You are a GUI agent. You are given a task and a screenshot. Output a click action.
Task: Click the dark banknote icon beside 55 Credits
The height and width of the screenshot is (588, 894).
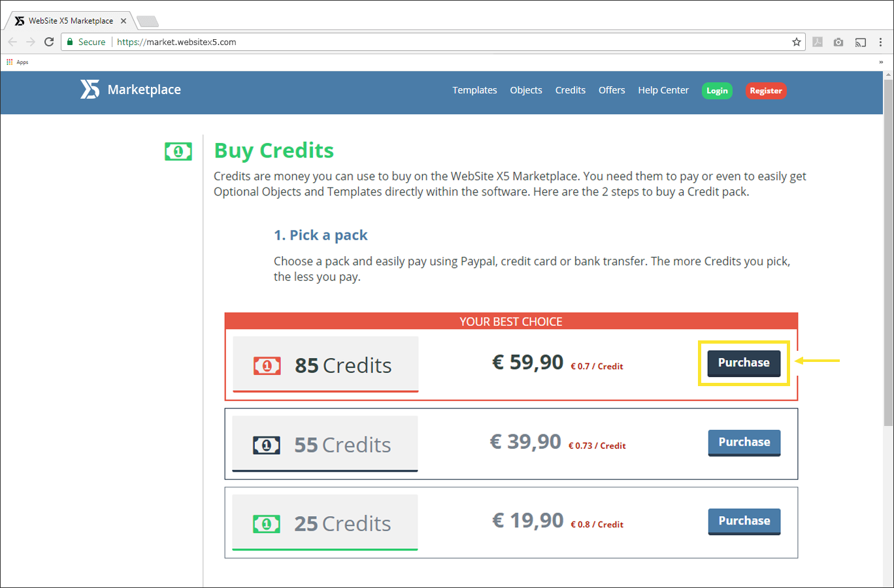click(267, 444)
